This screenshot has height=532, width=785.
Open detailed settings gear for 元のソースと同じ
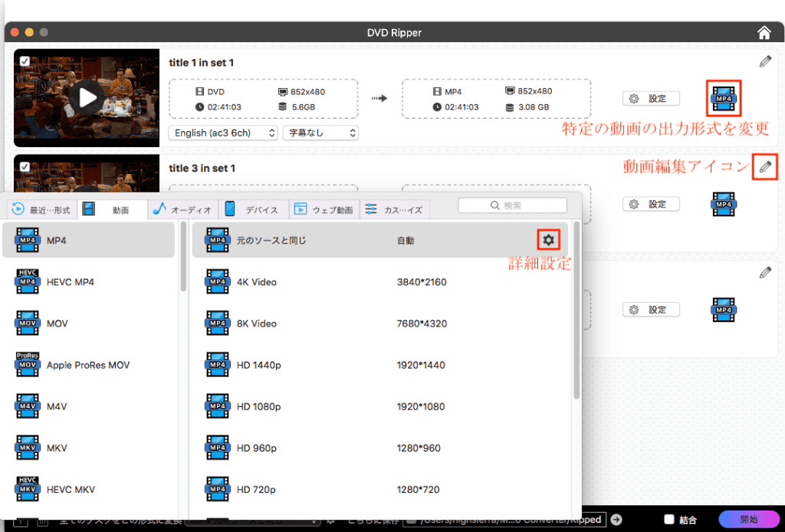point(547,240)
